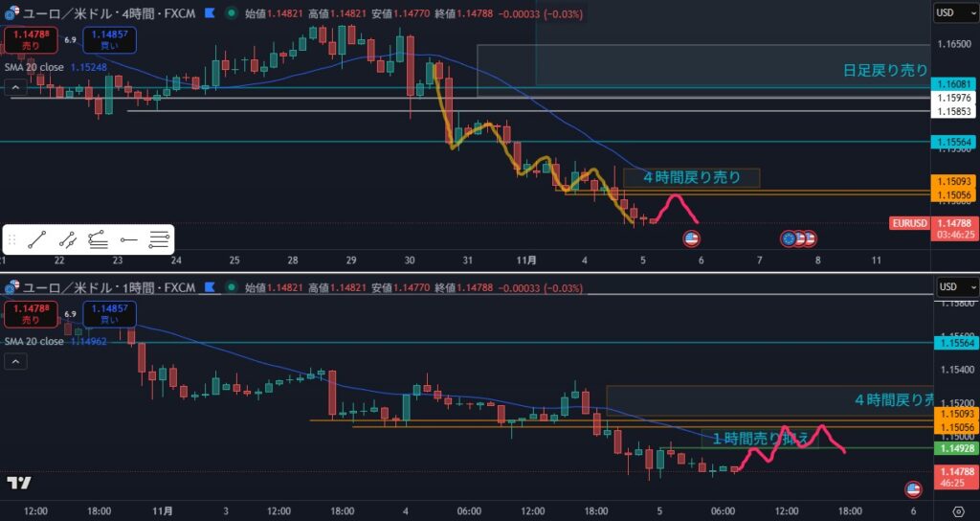Select the info line tool in floating toolbar
980x521 pixels.
67,239
